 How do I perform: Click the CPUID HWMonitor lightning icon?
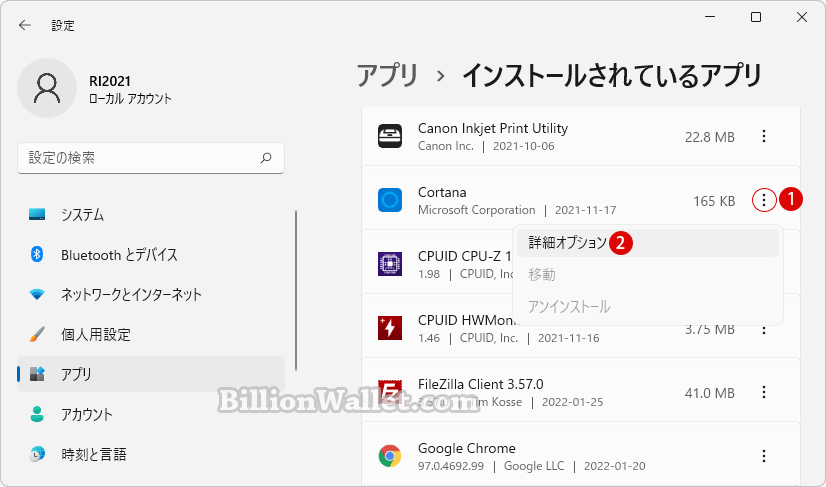[390, 328]
